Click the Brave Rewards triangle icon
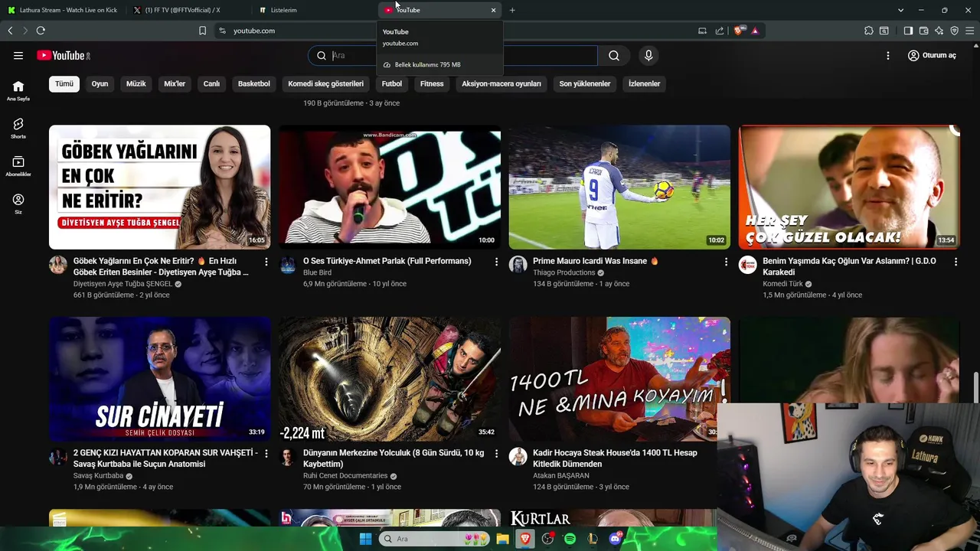Image resolution: width=980 pixels, height=551 pixels. tap(755, 31)
